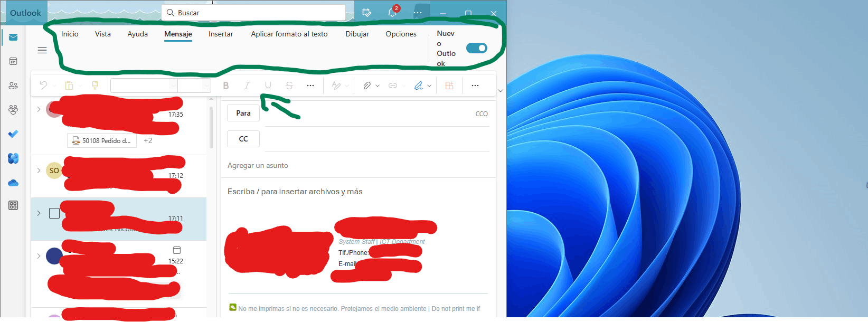Open the title bar three-dots menu
The width and height of the screenshot is (868, 322).
[418, 13]
